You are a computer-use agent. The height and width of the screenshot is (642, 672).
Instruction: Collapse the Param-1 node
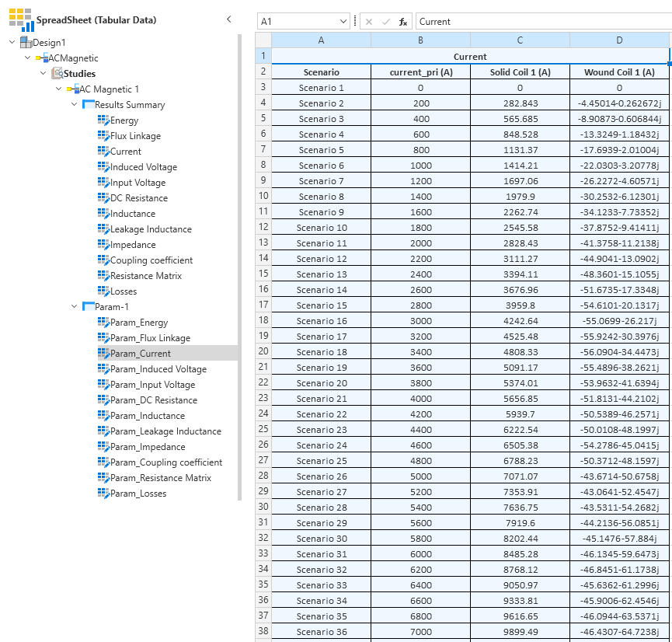[x=74, y=306]
